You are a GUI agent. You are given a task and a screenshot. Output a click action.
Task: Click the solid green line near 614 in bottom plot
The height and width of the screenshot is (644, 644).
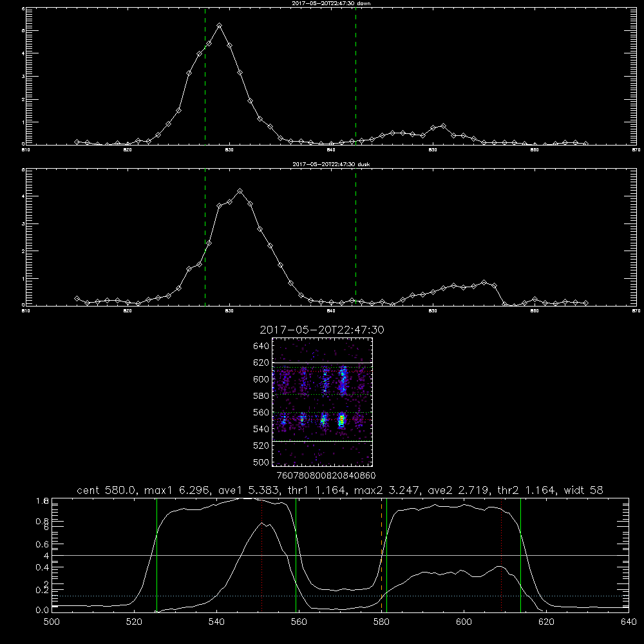(521, 555)
